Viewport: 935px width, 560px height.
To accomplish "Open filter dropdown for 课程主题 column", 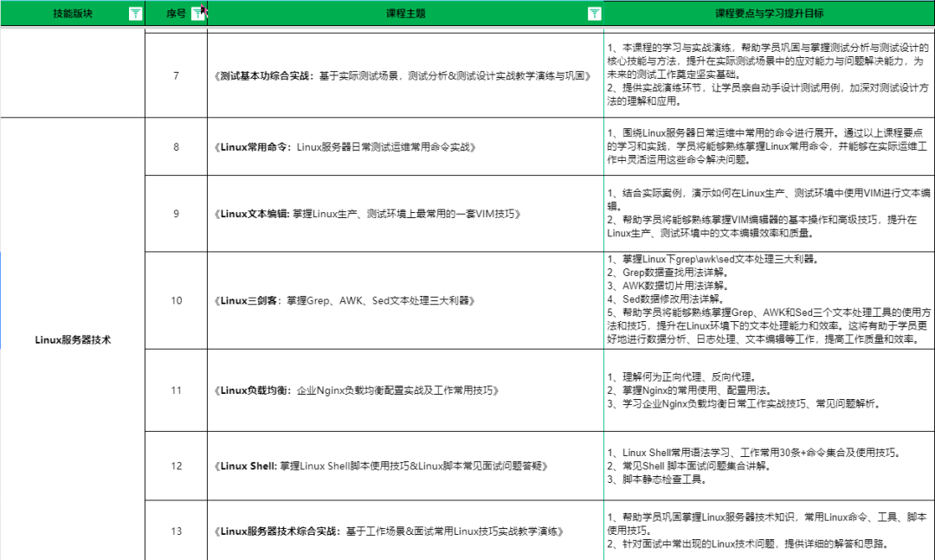I will tap(595, 14).
